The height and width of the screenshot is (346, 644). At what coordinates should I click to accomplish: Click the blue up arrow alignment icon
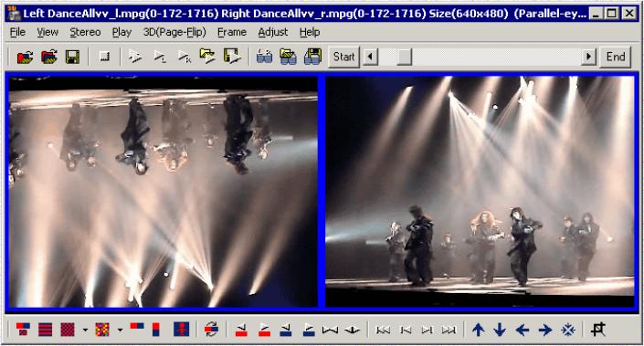(x=478, y=330)
